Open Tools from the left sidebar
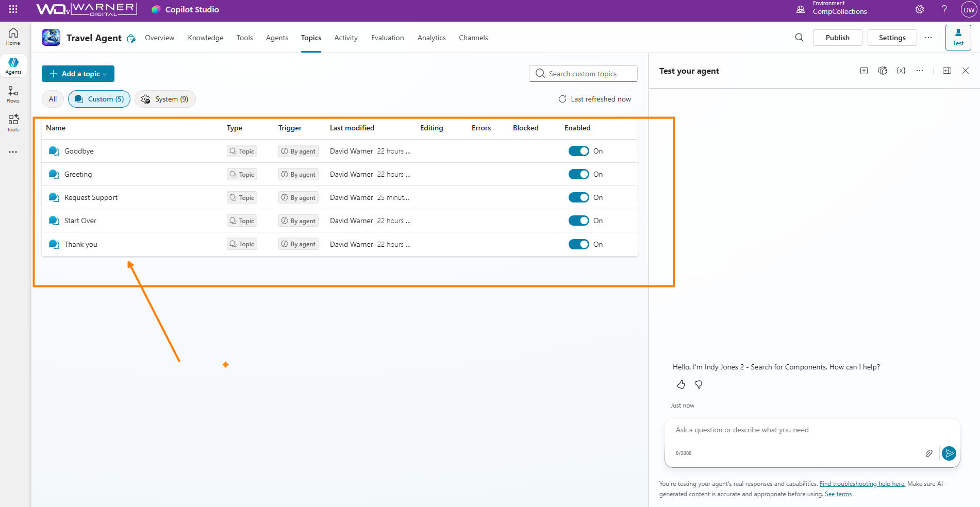The image size is (980, 507). tap(13, 123)
